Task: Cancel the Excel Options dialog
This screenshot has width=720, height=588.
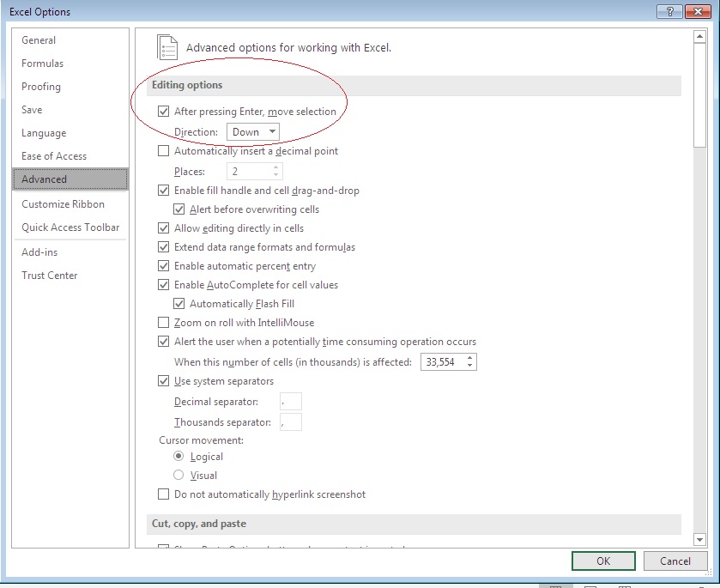Action: coord(675,561)
